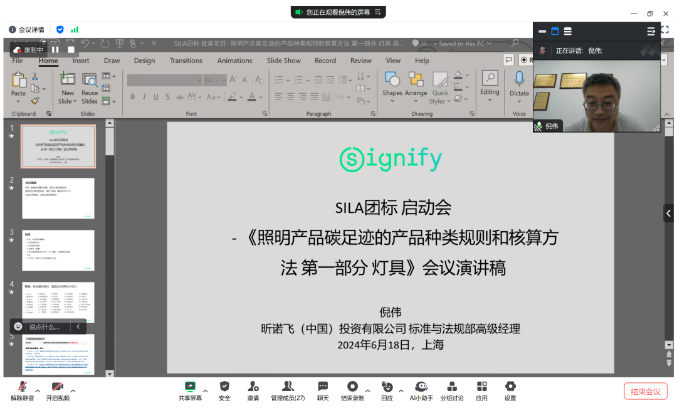The image size is (683, 410).
Task: Open the 聊天 chat icon
Action: [323, 386]
